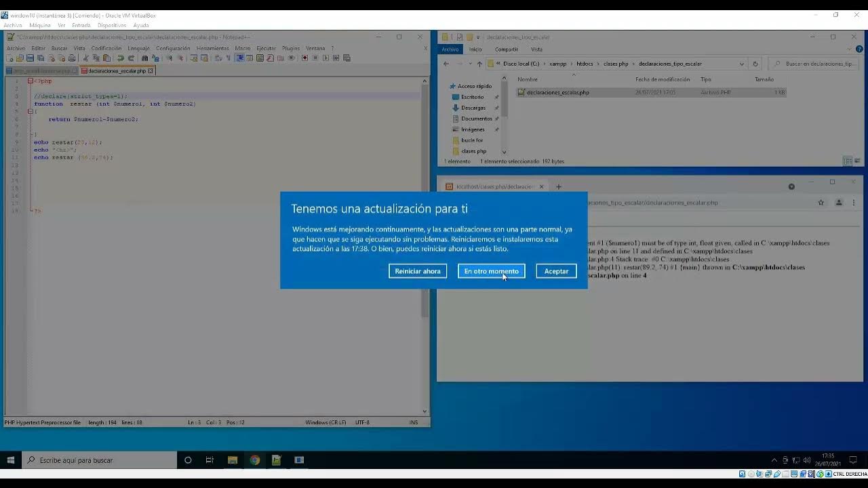Select Descargas in Explorer sidebar

(473, 108)
